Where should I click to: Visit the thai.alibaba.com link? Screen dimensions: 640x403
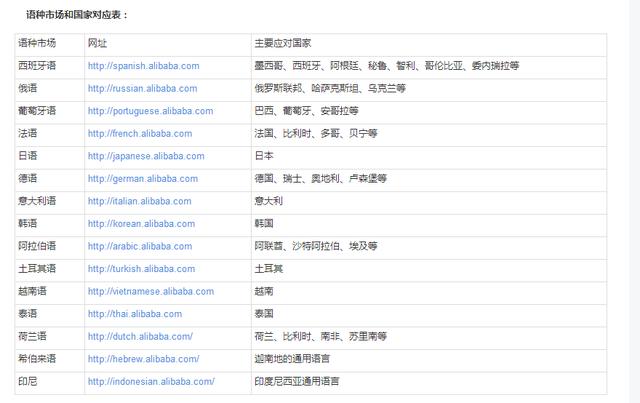coord(135,314)
